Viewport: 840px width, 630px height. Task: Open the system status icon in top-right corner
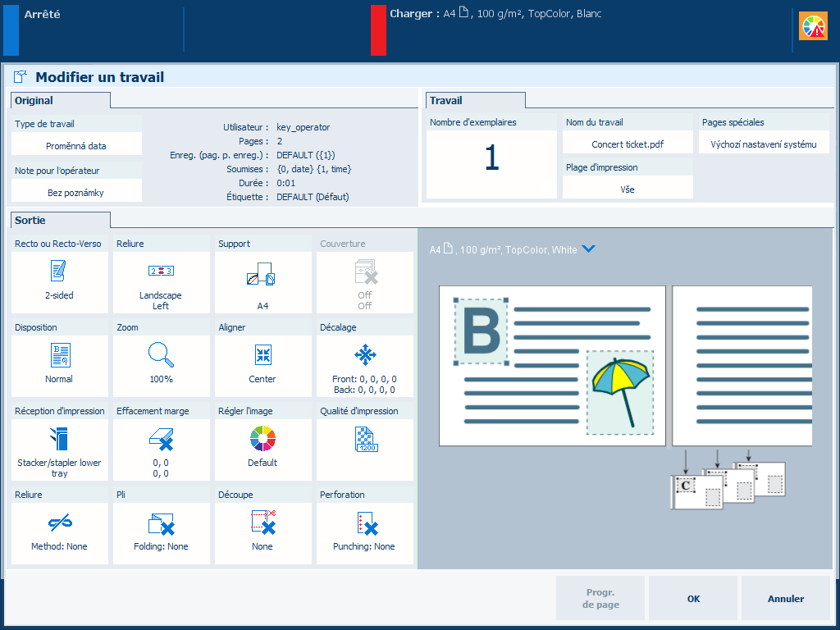pos(814,26)
